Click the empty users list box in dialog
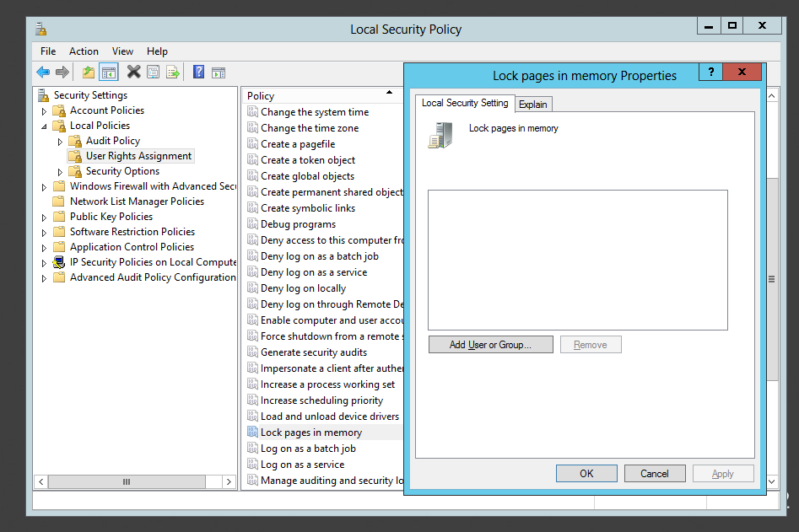Image resolution: width=799 pixels, height=532 pixels. tap(578, 261)
